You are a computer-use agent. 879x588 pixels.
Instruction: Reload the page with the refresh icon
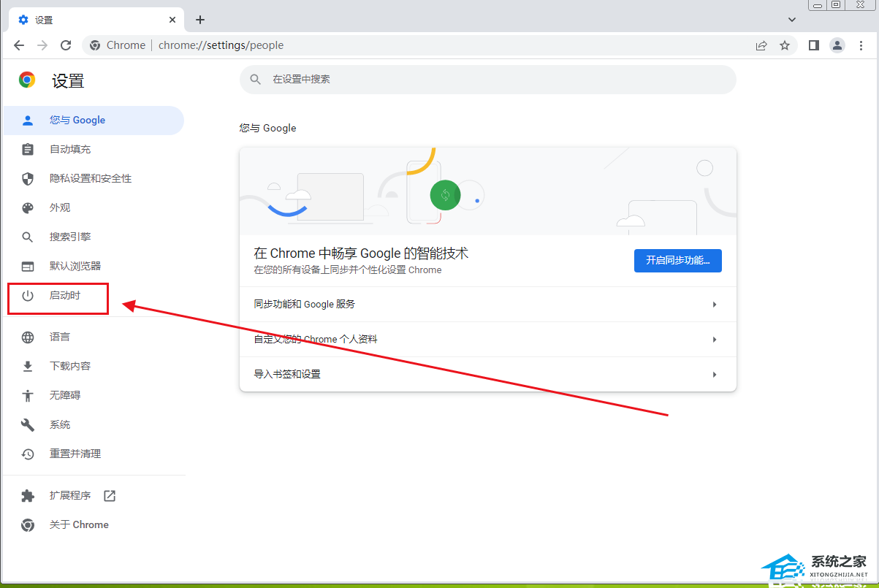pos(66,45)
